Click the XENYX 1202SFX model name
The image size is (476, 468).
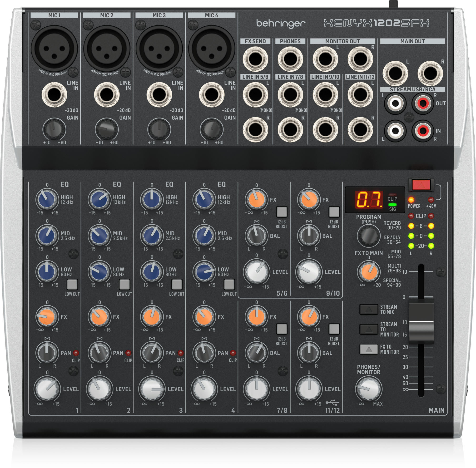(377, 23)
